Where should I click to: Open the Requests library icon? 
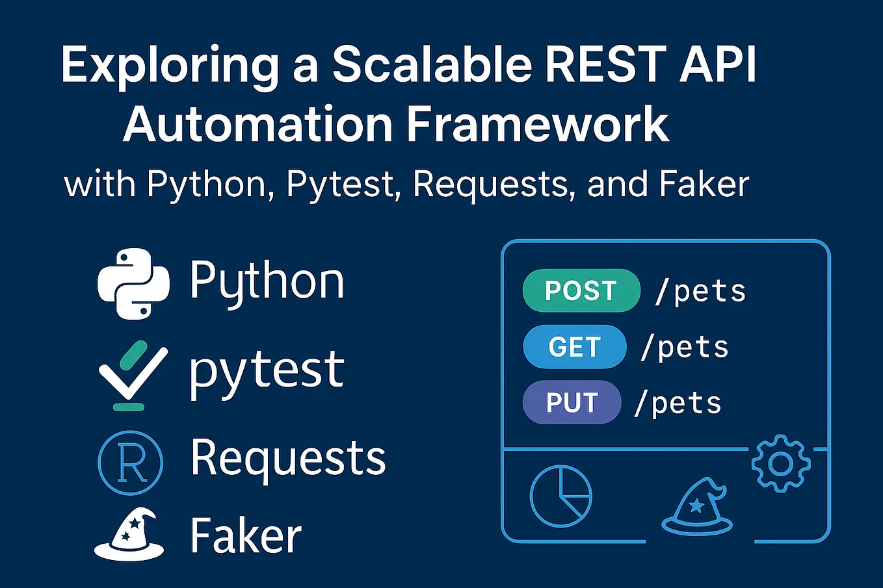click(130, 463)
